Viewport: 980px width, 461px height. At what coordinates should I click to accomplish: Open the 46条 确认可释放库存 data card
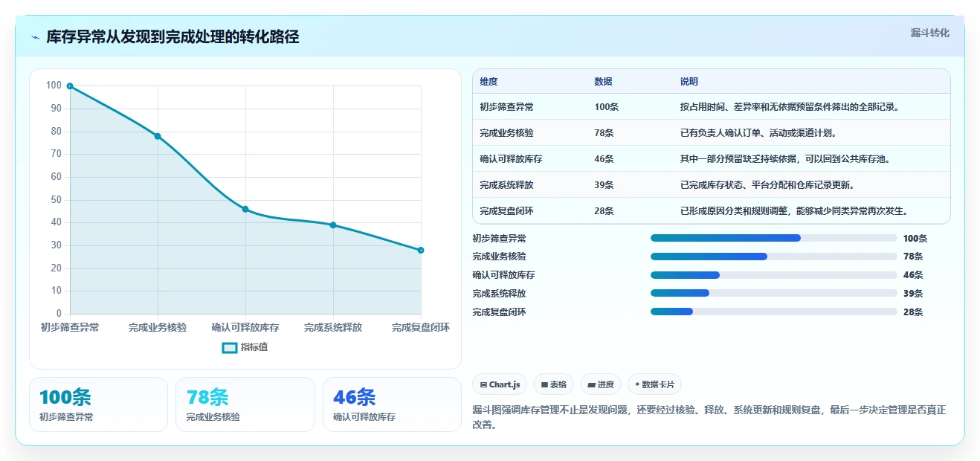tap(393, 404)
